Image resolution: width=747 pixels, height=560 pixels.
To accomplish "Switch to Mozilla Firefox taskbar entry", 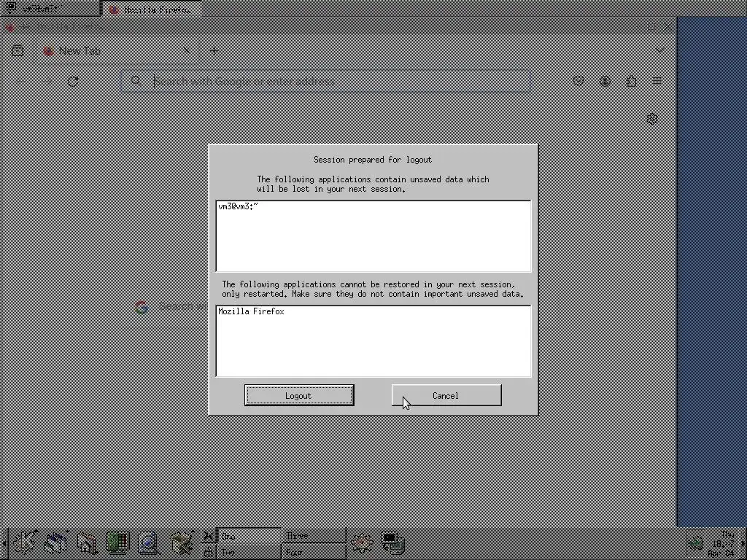I will point(152,9).
